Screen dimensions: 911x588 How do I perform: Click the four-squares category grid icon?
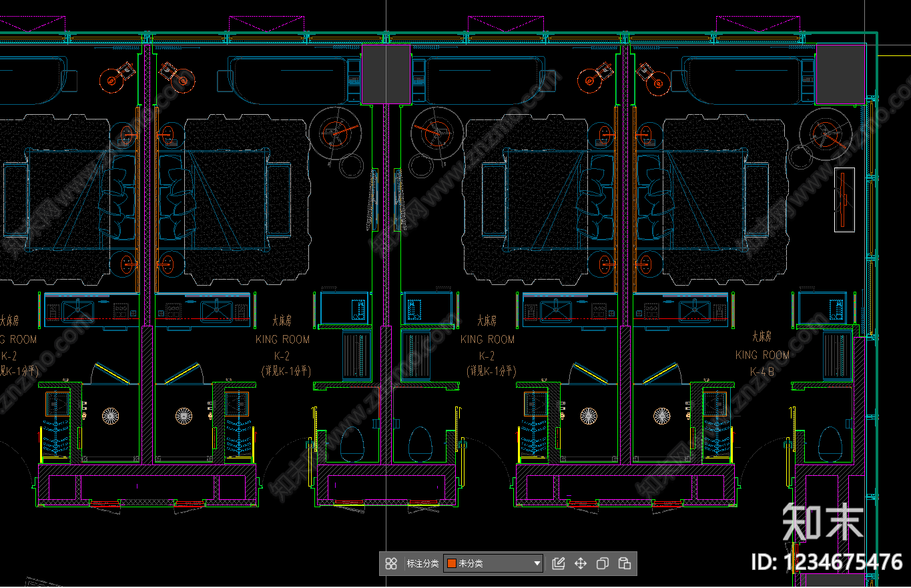pos(391,563)
